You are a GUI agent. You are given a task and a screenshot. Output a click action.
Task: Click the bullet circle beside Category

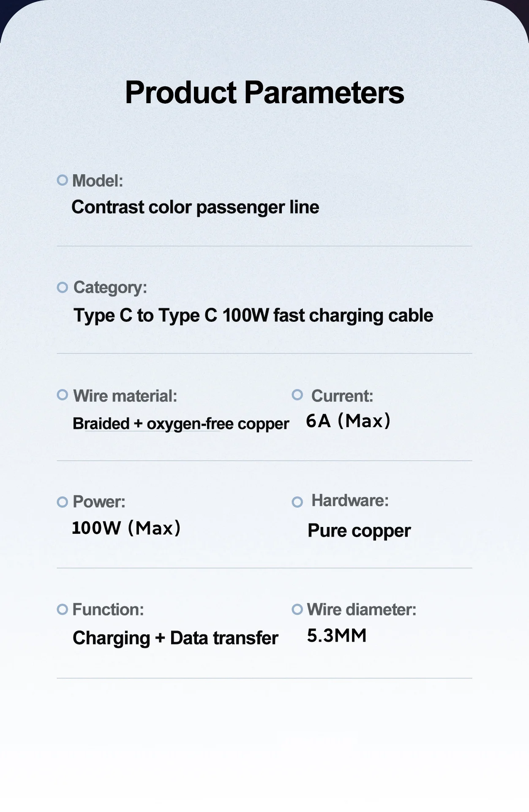[x=63, y=288]
